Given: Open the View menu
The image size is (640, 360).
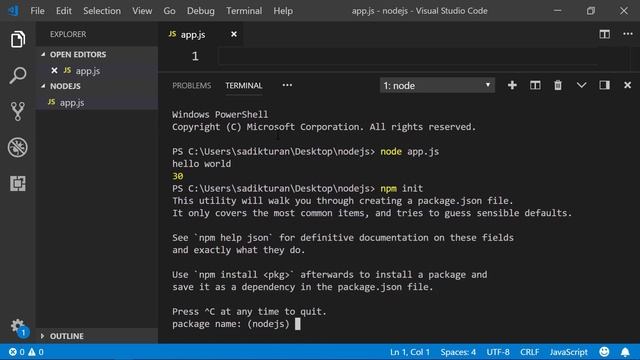Looking at the screenshot, I should (x=142, y=11).
